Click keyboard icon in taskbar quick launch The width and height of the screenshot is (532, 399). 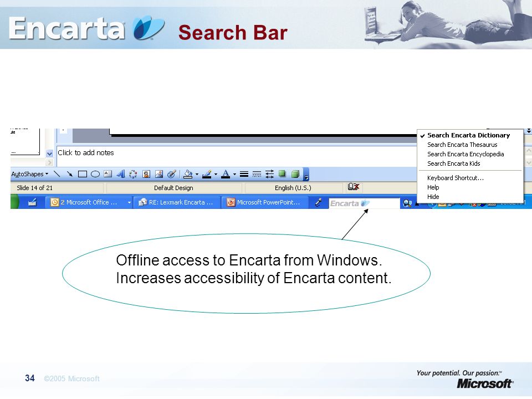32,203
